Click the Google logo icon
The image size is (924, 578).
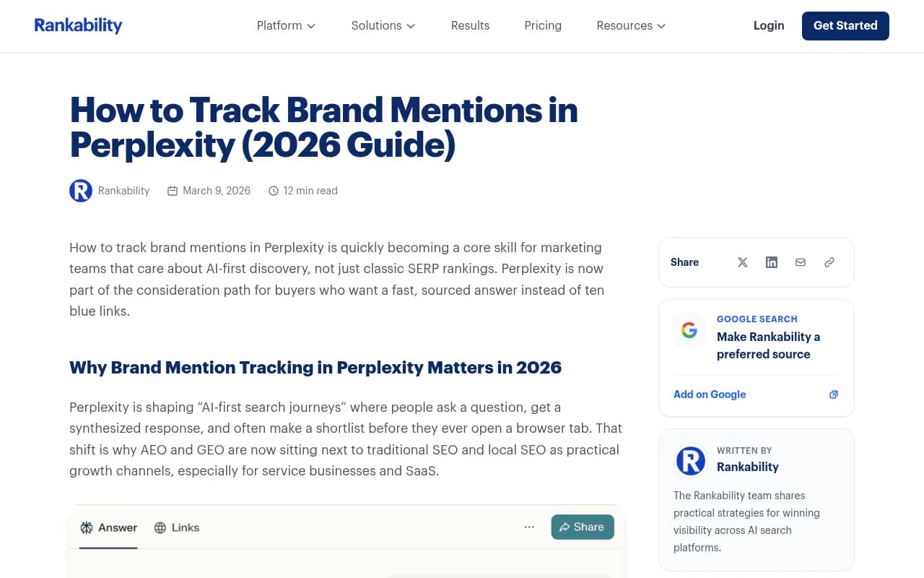click(x=689, y=330)
